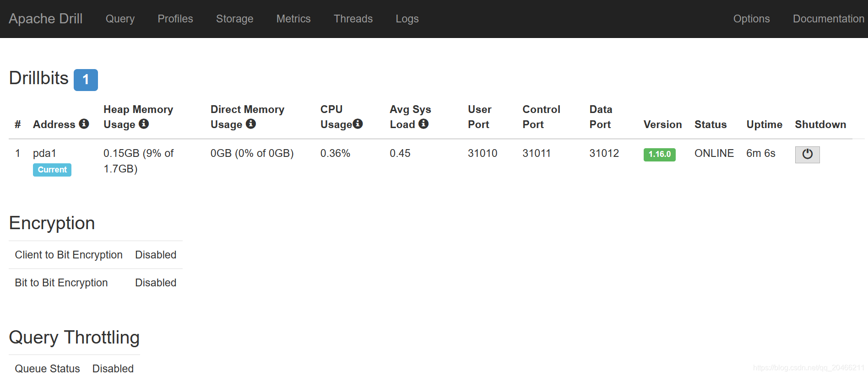The height and width of the screenshot is (376, 868).
Task: Click the Encryption section heading
Action: [x=52, y=223]
